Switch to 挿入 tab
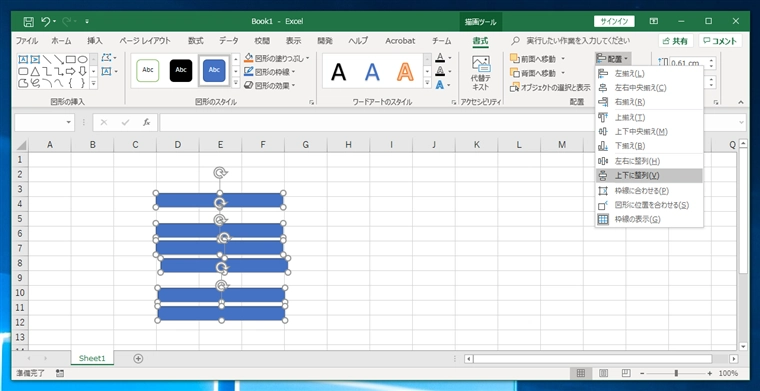 tap(95, 41)
